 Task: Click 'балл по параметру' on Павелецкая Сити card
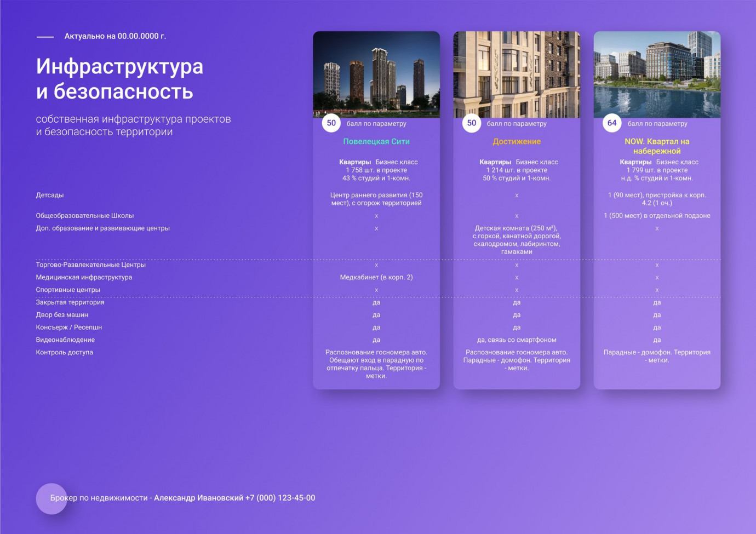click(376, 124)
